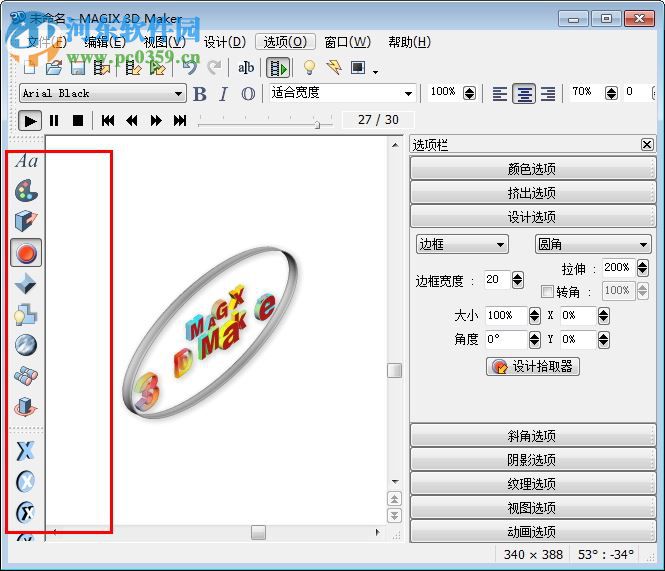The width and height of the screenshot is (665, 571).
Task: Open the text editing 'ab' tool
Action: pos(246,67)
